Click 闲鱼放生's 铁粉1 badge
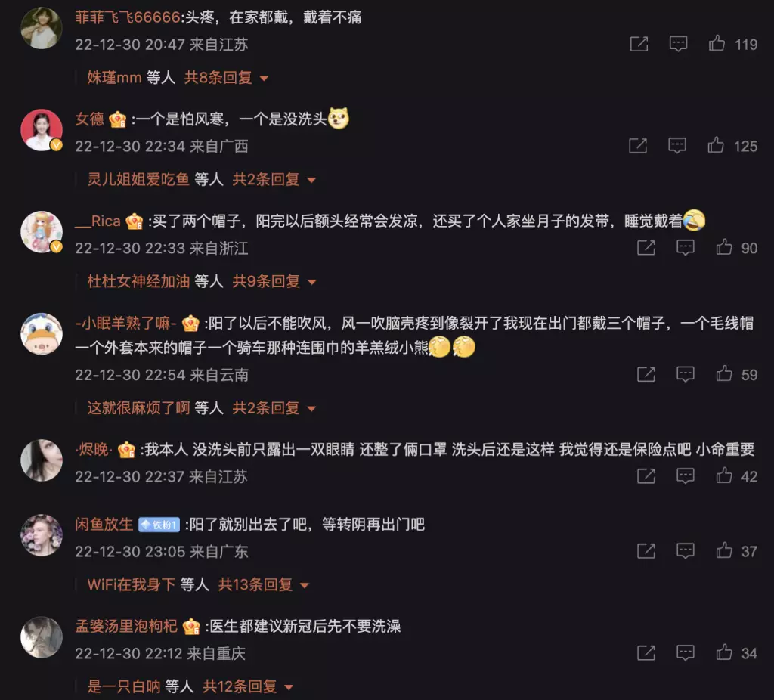774x700 pixels. click(x=159, y=525)
